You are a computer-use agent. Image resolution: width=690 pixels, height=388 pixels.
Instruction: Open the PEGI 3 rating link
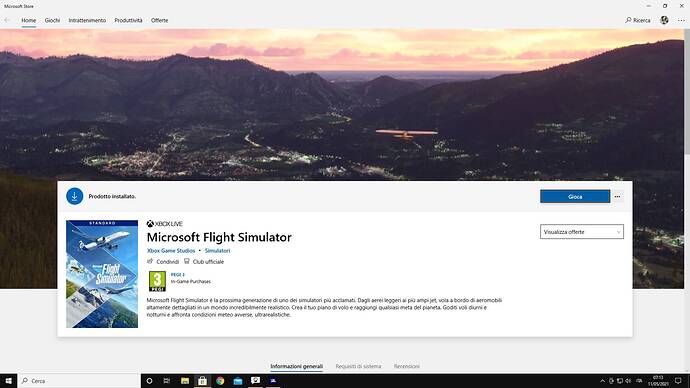(x=177, y=275)
